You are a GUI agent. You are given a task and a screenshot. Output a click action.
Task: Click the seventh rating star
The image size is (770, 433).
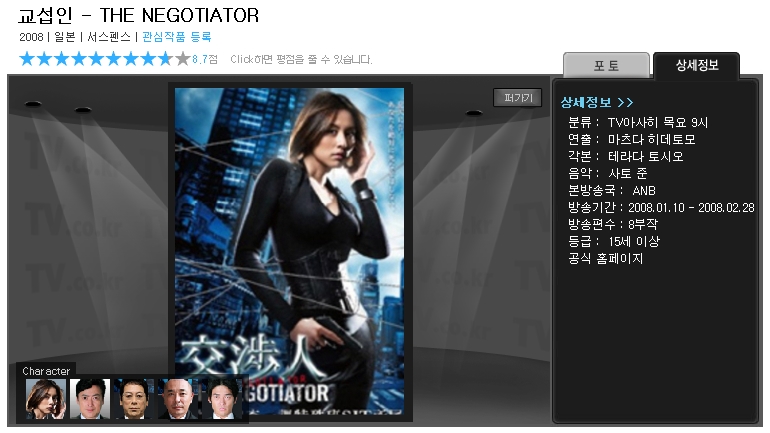[131, 59]
